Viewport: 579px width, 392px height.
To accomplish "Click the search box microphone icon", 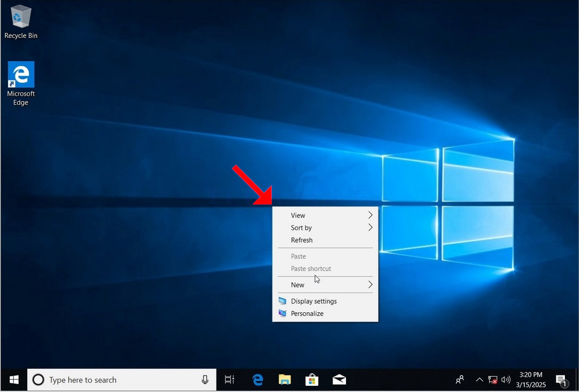I will pyautogui.click(x=205, y=380).
